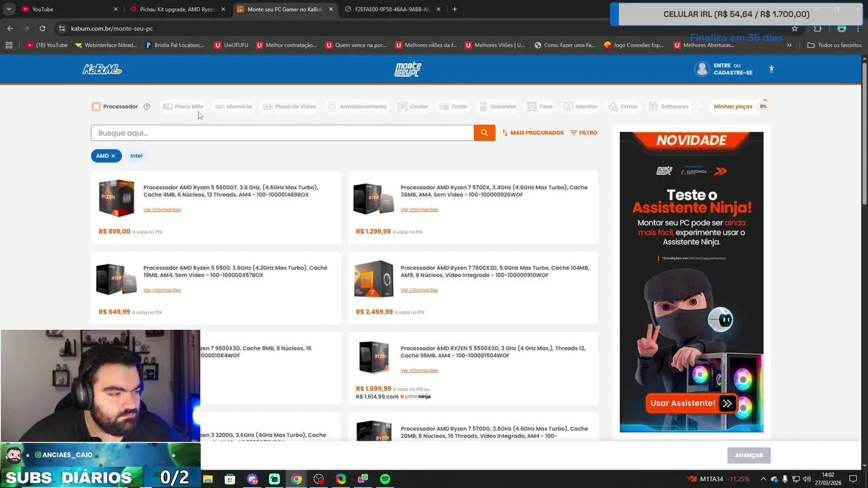Switch to the Pichau Kit upgrade tab

click(177, 9)
